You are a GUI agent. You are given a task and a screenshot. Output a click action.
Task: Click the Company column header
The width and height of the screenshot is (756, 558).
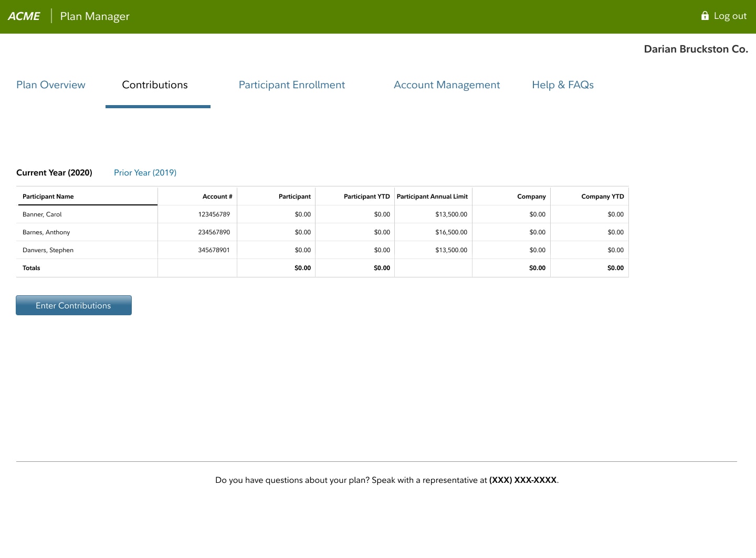pos(531,197)
